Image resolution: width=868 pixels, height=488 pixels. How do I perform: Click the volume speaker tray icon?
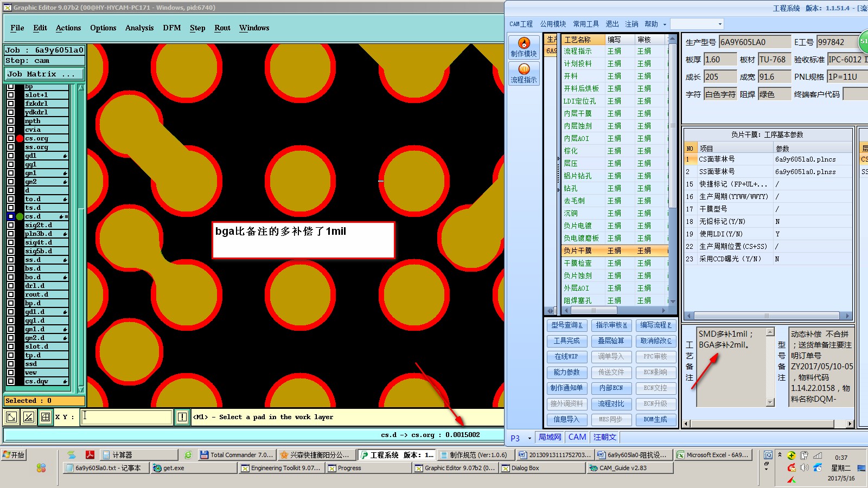[805, 467]
